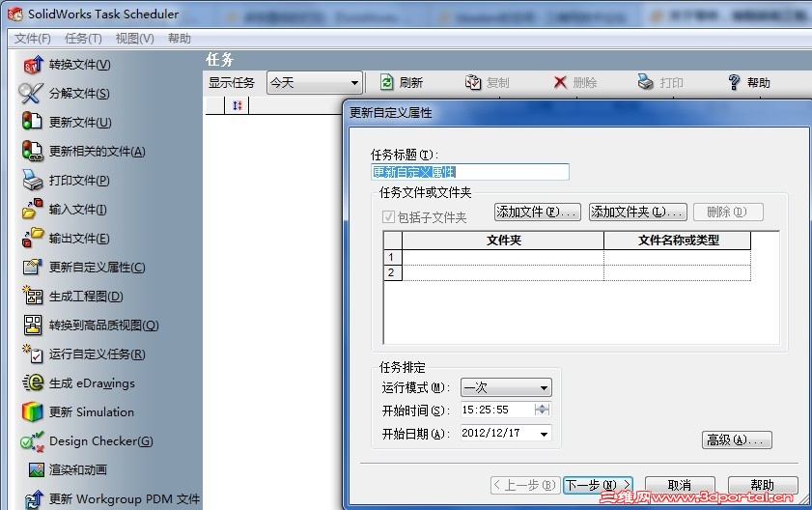
Task: Select row header number 2 in table
Action: coord(393,273)
